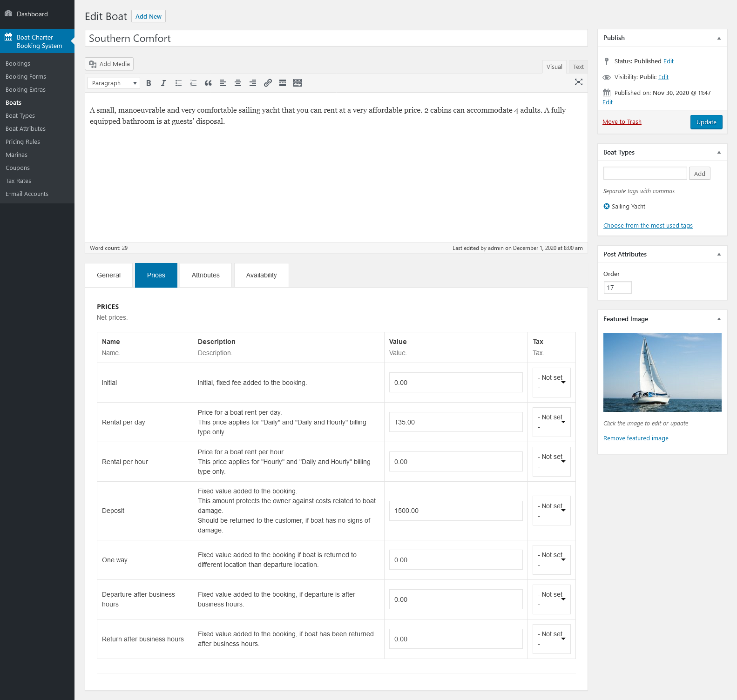Insert a bulleted list

(x=178, y=83)
